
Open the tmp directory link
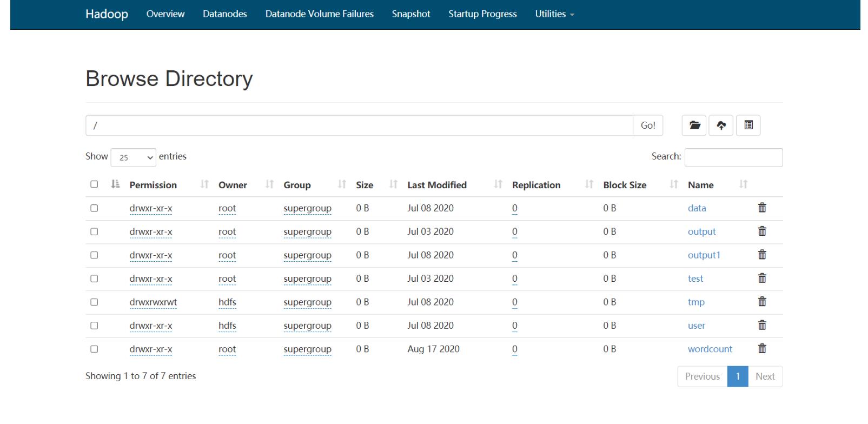tap(696, 302)
